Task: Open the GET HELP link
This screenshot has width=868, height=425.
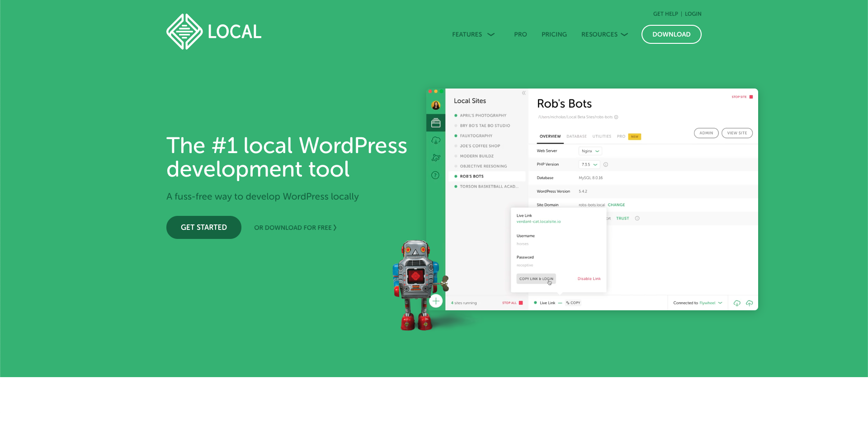Action: 665,14
